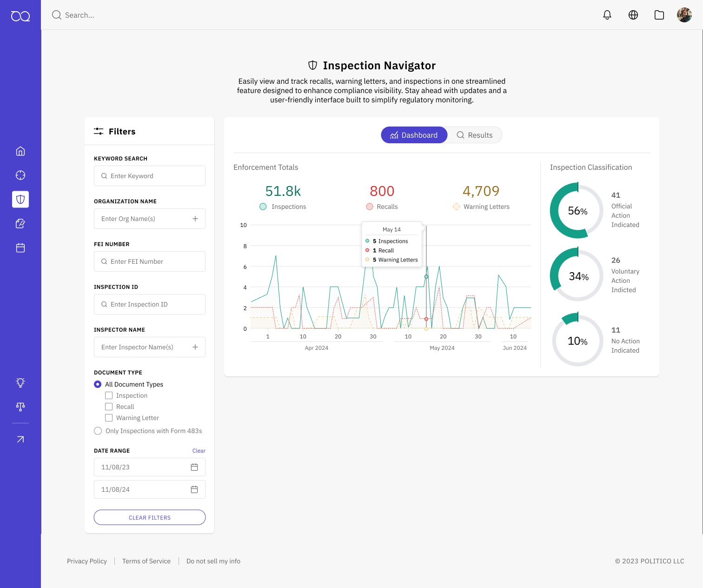Open the folder icon in header
The width and height of the screenshot is (703, 588).
click(x=659, y=15)
